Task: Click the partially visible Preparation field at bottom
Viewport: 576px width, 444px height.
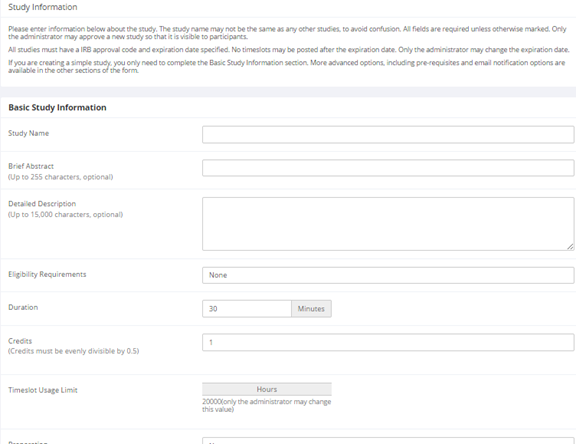Action: pyautogui.click(x=388, y=441)
